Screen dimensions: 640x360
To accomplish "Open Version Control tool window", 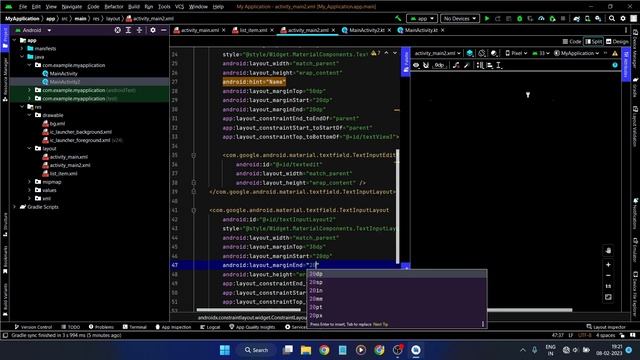I will 33,327.
